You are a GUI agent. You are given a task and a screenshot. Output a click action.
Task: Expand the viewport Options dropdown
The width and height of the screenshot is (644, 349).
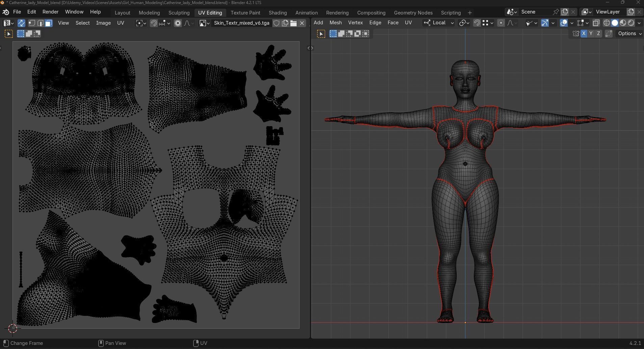(x=630, y=33)
